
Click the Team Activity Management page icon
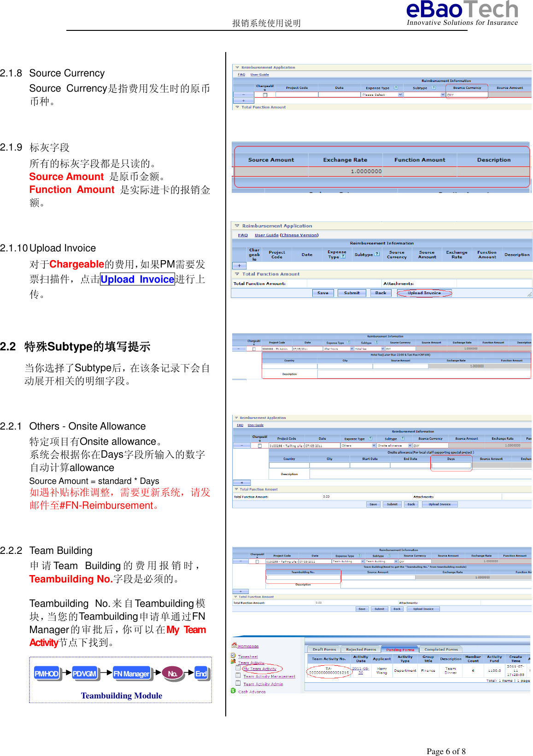tap(238, 675)
